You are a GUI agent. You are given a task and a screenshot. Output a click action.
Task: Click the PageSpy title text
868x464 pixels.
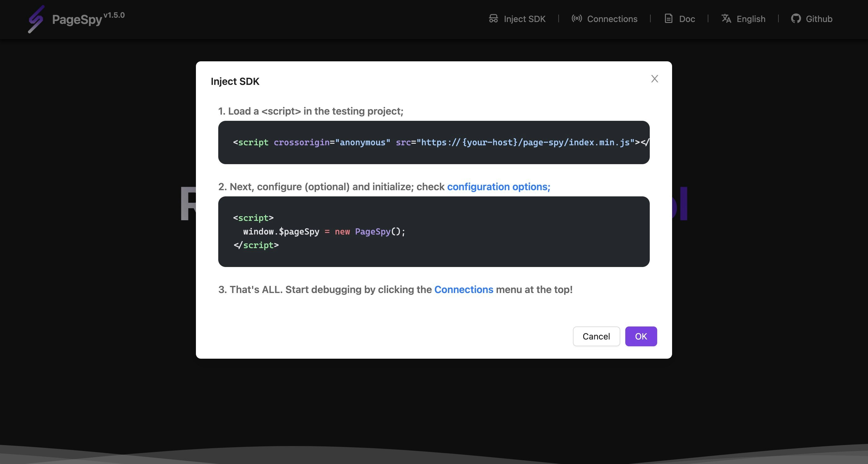click(77, 20)
